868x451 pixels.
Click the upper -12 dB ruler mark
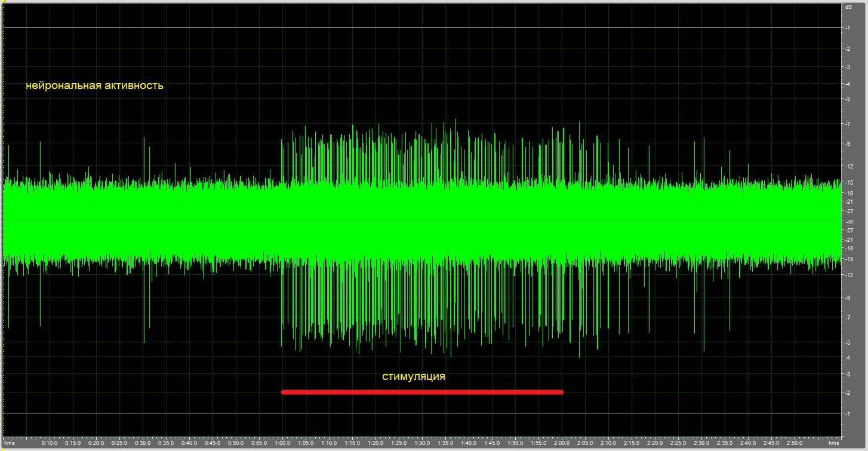point(848,165)
